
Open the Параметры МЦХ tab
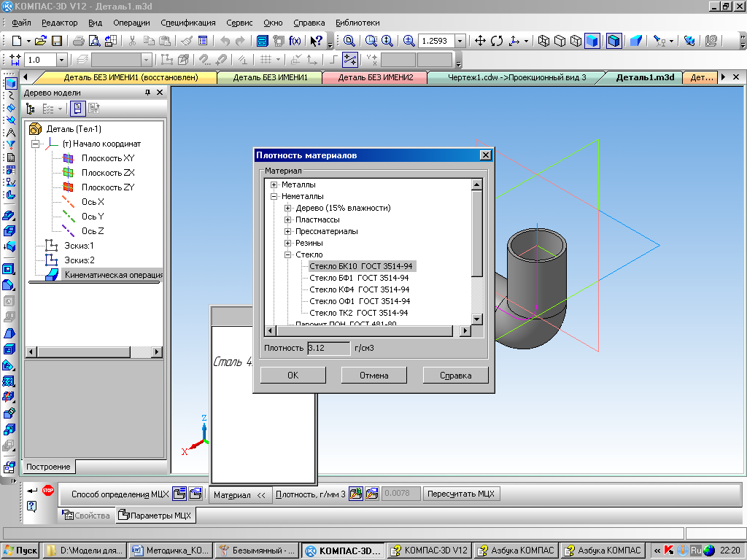point(155,516)
